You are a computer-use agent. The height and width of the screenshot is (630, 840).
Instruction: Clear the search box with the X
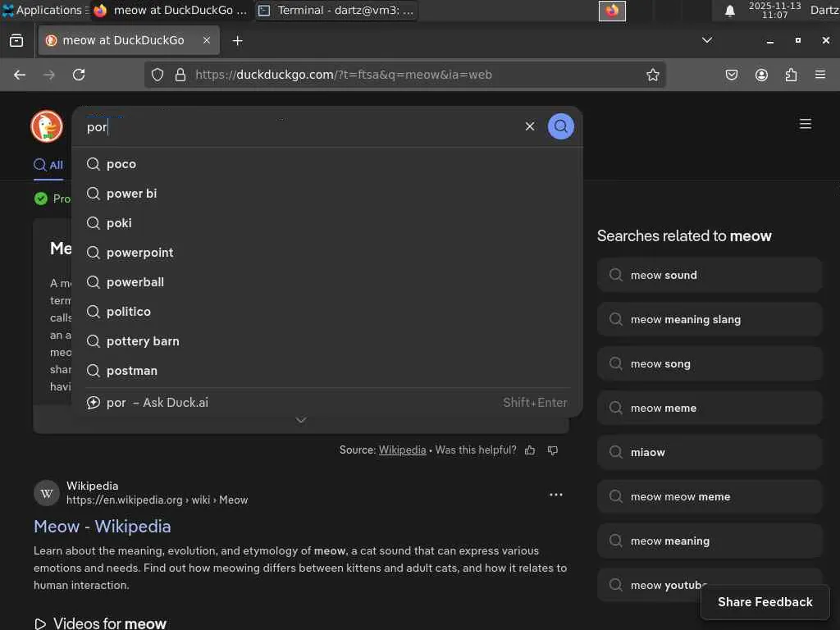530,126
